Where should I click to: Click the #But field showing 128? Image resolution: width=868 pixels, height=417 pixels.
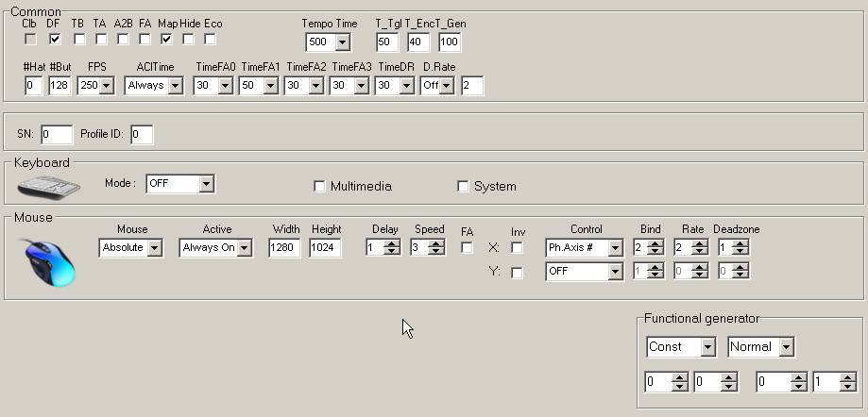(x=60, y=86)
